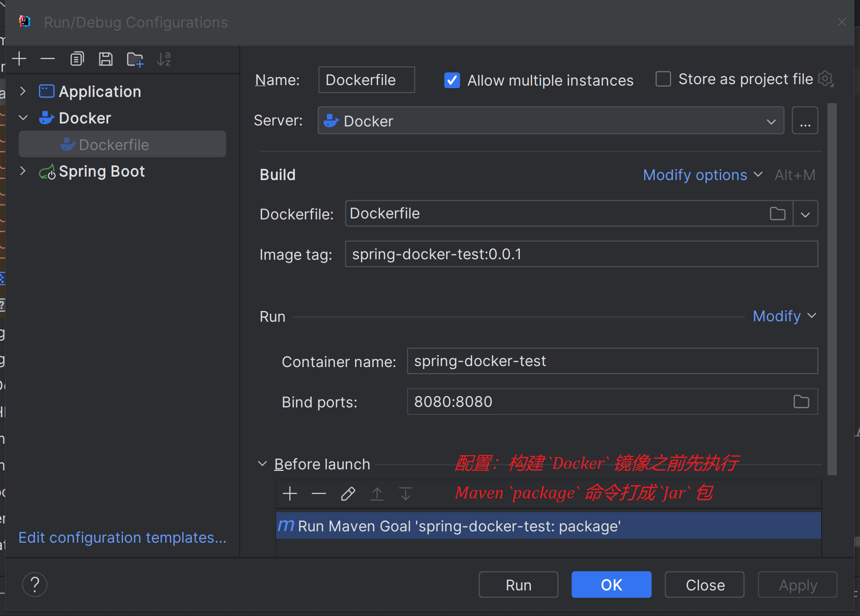
Task: Click the Edit configuration templates link
Action: [123, 538]
